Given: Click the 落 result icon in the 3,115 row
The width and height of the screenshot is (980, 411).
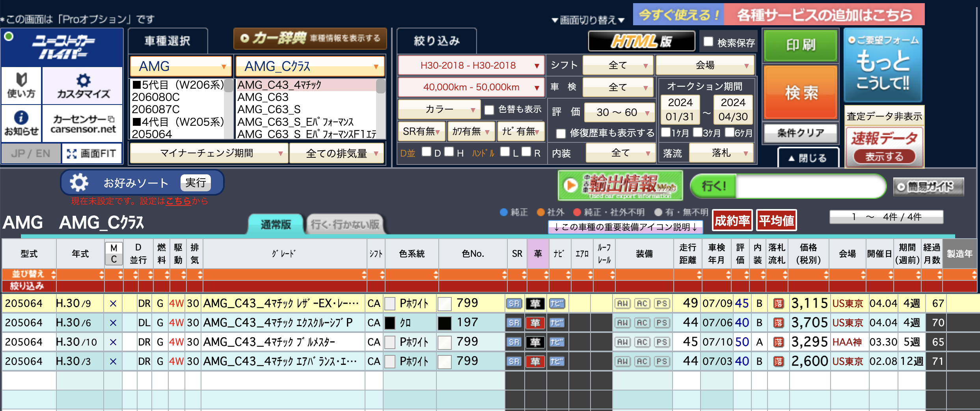Looking at the screenshot, I should [x=779, y=303].
